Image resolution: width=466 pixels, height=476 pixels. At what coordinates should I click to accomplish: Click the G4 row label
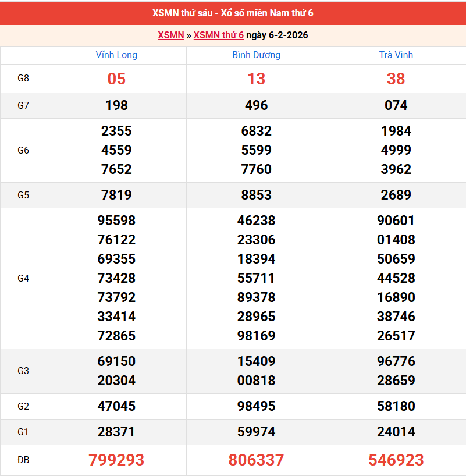coord(23,278)
